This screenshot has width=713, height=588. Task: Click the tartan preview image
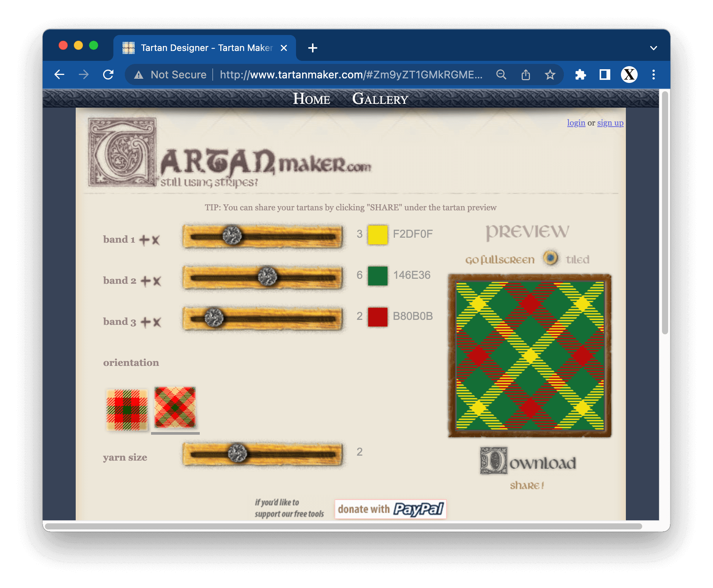pyautogui.click(x=530, y=356)
